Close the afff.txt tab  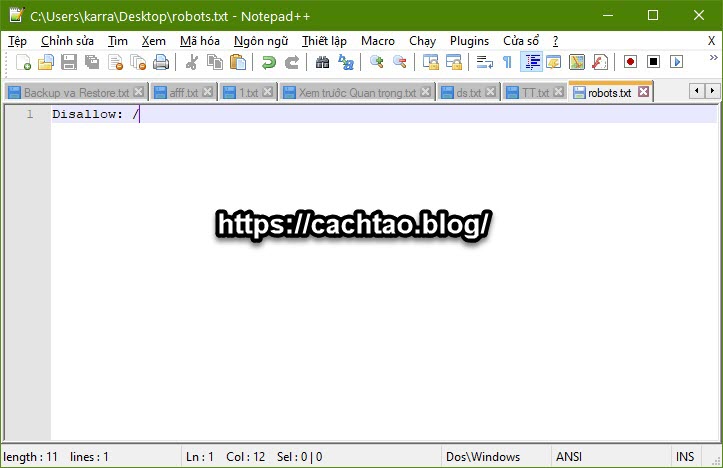pos(207,92)
